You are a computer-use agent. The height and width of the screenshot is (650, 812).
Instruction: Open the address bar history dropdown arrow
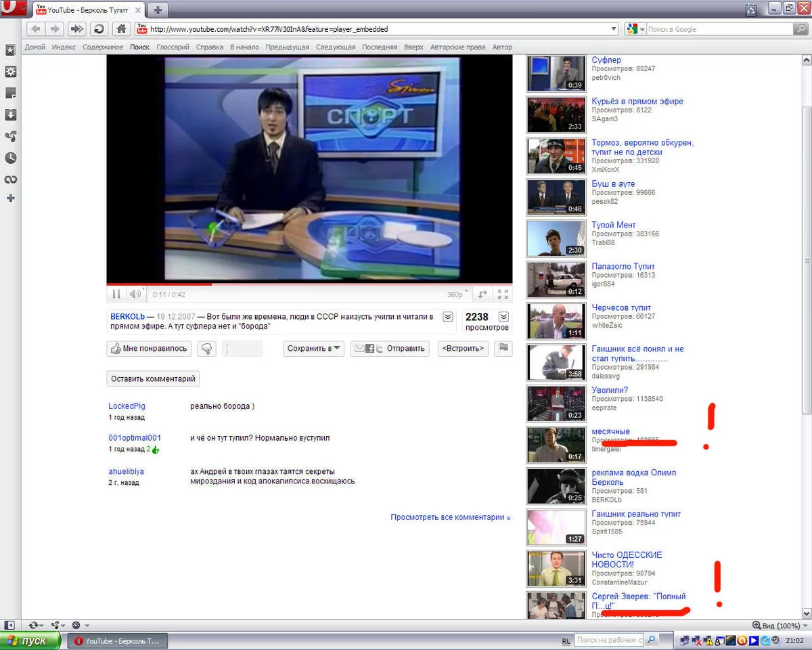click(x=614, y=29)
